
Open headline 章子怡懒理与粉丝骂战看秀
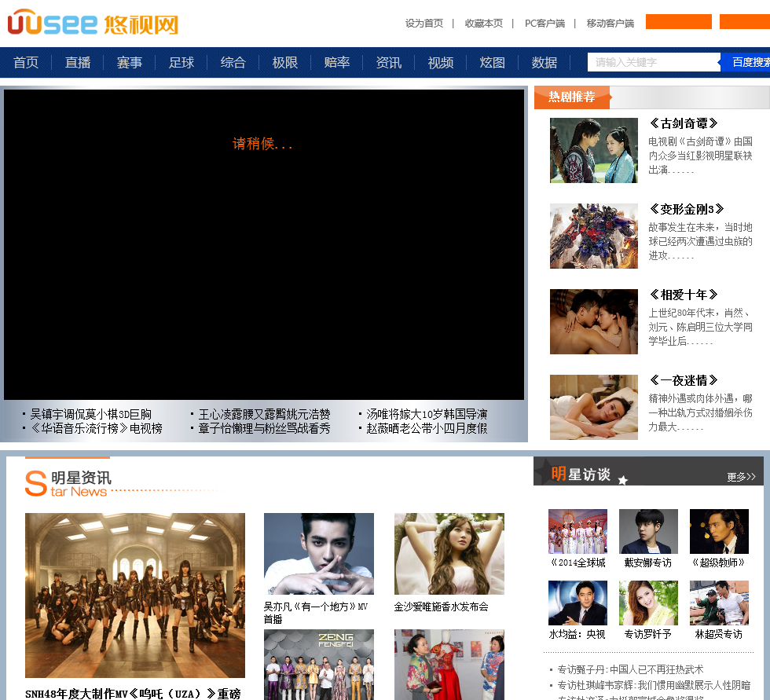tap(264, 428)
